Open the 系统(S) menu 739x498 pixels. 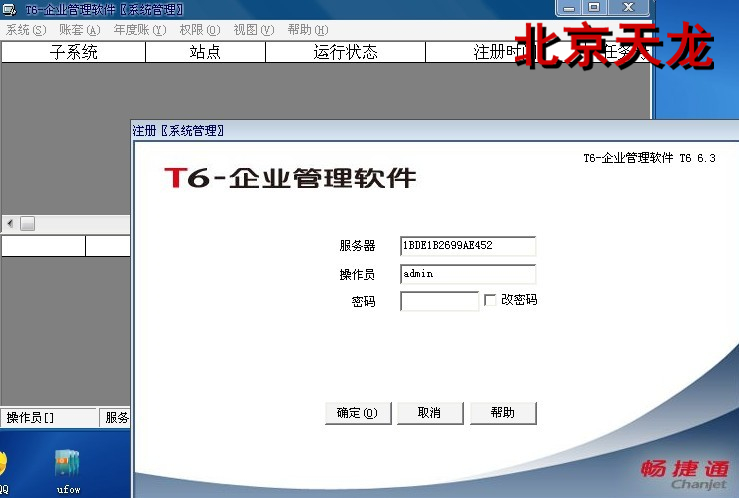click(x=26, y=30)
